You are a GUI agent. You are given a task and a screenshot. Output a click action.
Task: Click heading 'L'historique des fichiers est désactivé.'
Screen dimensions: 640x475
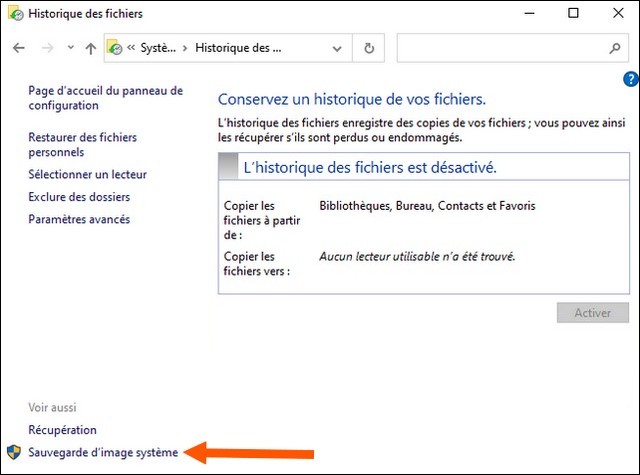(x=370, y=167)
